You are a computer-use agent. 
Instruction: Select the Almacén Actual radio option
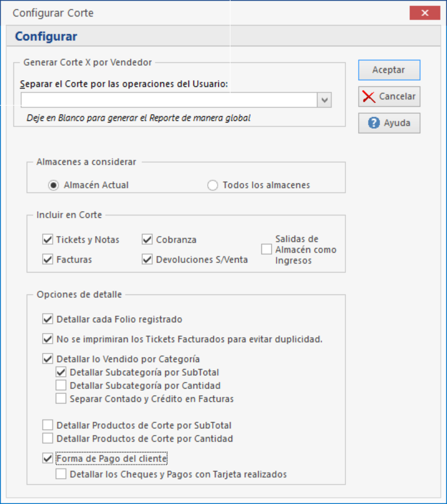click(53, 186)
